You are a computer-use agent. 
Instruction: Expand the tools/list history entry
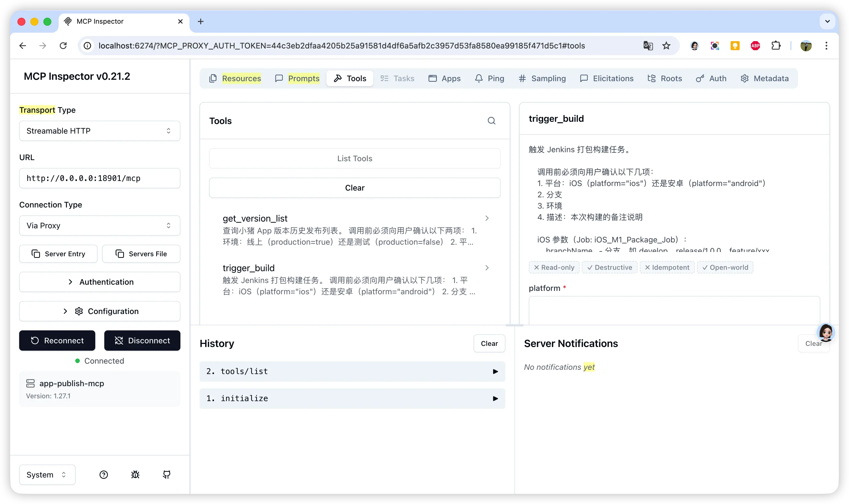pyautogui.click(x=352, y=371)
